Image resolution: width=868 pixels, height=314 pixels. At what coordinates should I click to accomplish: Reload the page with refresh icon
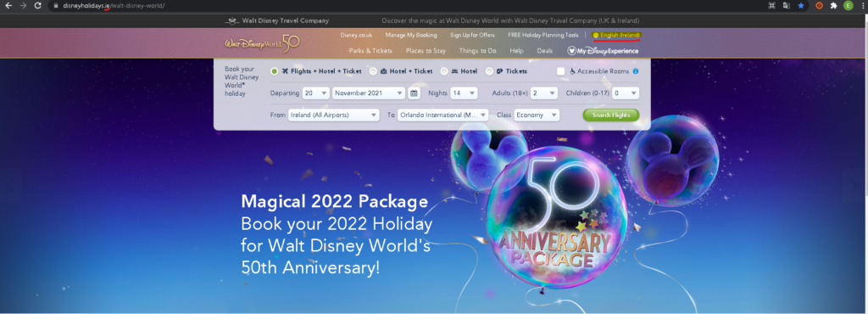click(x=37, y=6)
